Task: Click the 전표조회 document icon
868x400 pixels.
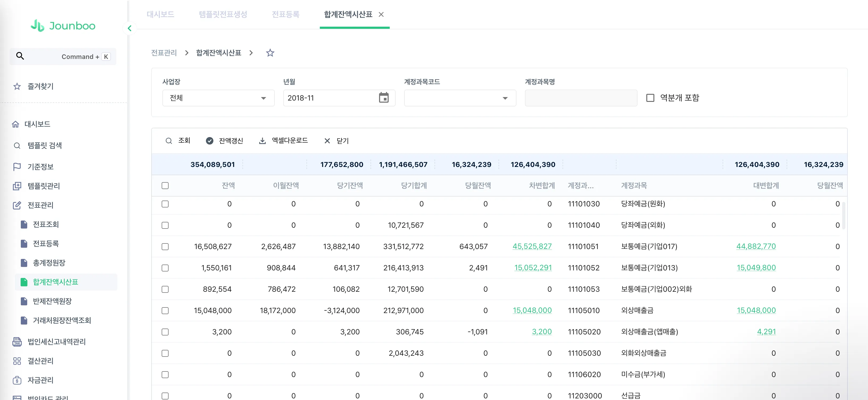Action: 24,225
